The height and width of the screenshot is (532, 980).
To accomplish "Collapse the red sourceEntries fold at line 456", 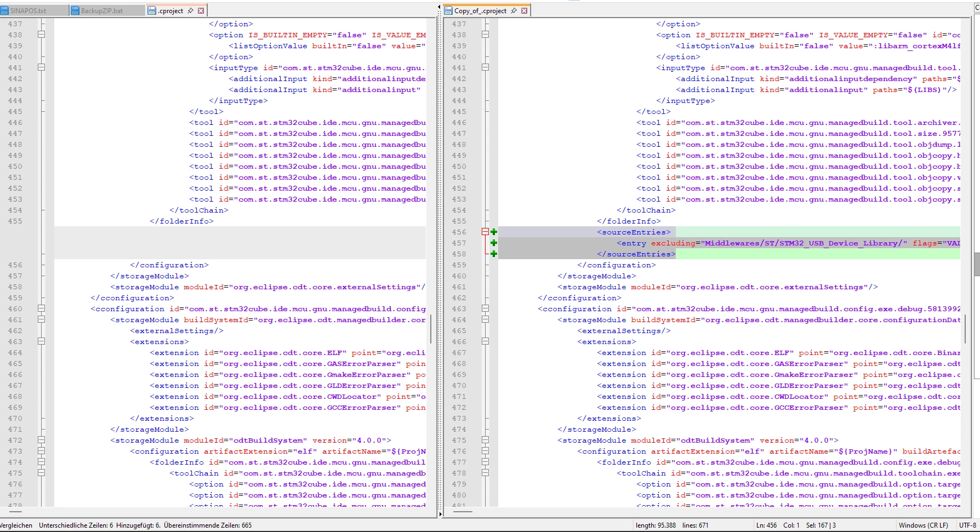I will (x=485, y=232).
